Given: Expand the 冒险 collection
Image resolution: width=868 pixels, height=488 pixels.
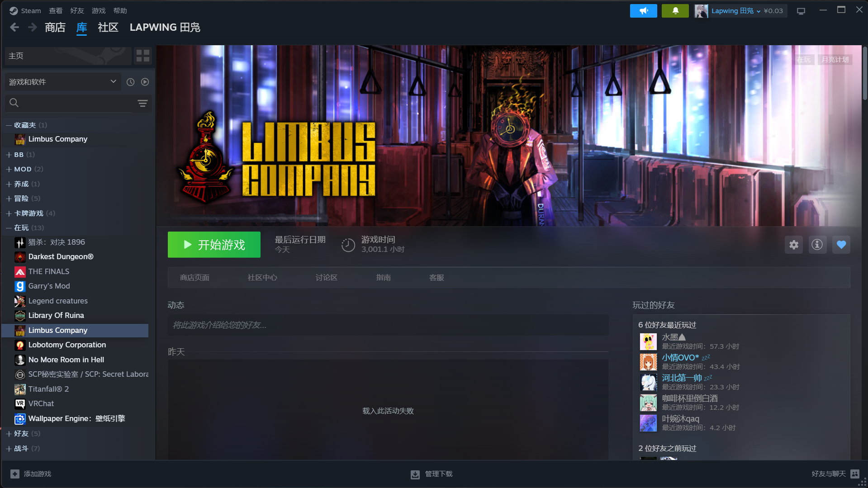Looking at the screenshot, I should [9, 199].
